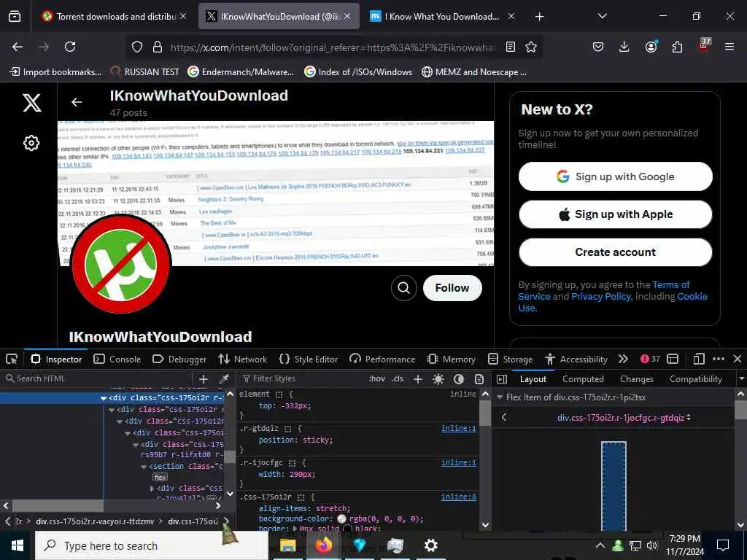The width and height of the screenshot is (747, 560).
Task: Open Firefox application hamburger menu
Action: [729, 47]
